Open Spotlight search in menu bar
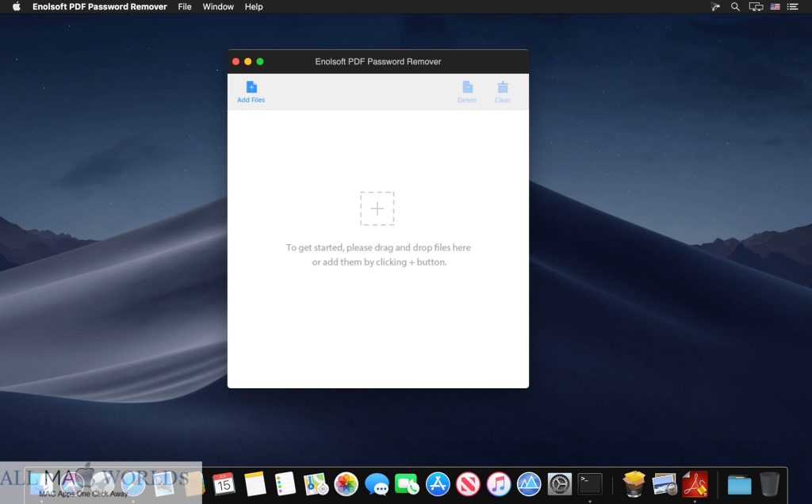Image resolution: width=812 pixels, height=504 pixels. [735, 6]
